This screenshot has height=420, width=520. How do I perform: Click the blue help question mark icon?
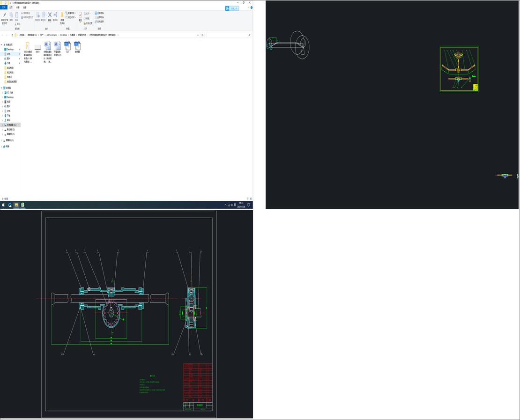[x=252, y=7]
